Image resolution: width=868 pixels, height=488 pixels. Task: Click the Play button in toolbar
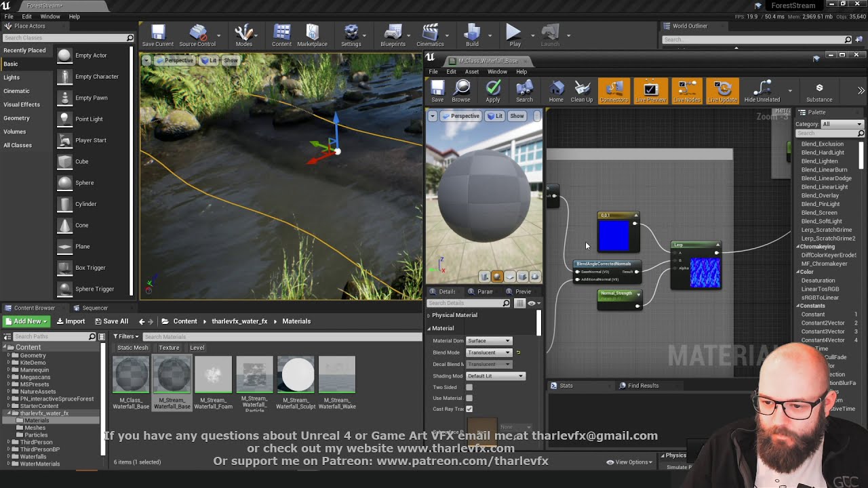click(x=515, y=35)
